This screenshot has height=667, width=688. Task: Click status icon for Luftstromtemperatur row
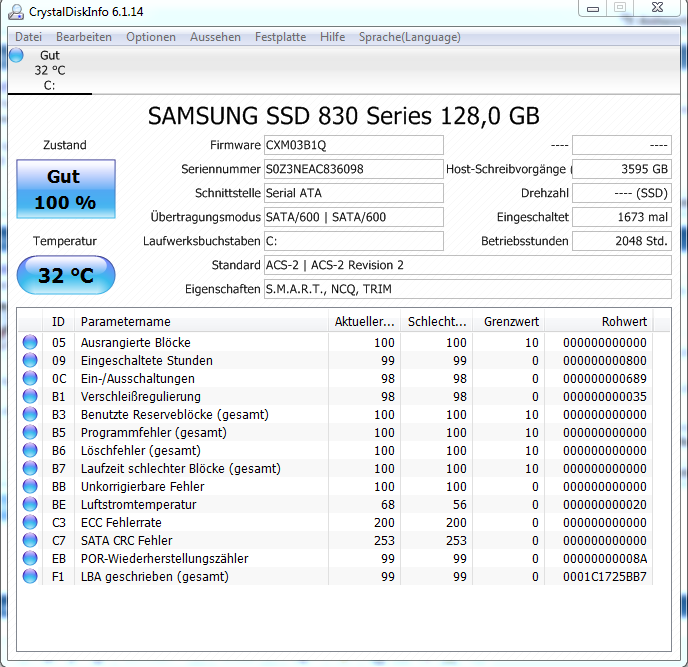pos(30,504)
